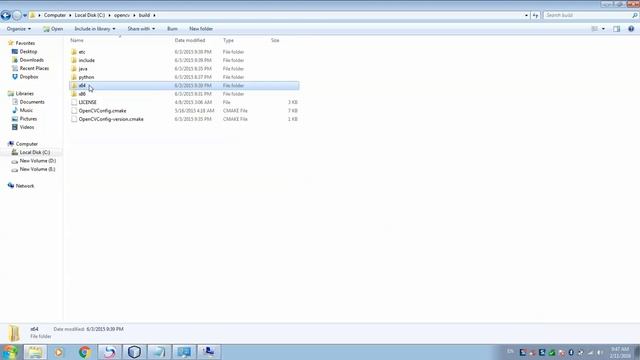640x360 pixels.
Task: Expand arrow after build in breadcrumb
Action: 154,15
